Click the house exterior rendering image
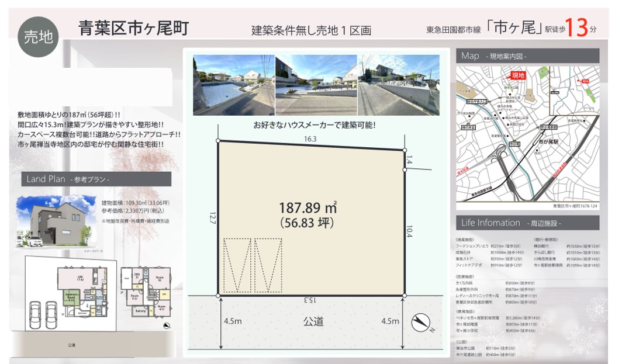The width and height of the screenshot is (622, 364). [x=56, y=222]
